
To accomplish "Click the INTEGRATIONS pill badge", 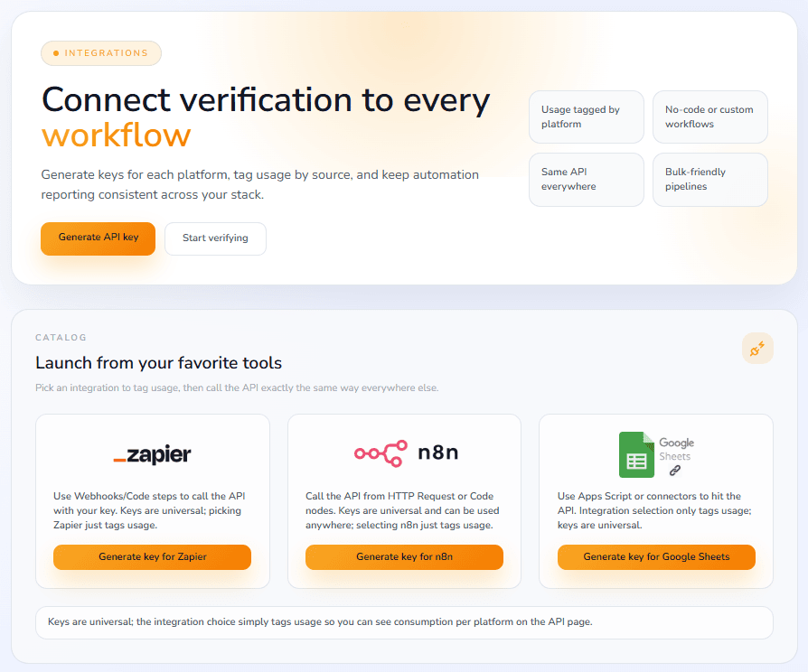I will [x=101, y=53].
